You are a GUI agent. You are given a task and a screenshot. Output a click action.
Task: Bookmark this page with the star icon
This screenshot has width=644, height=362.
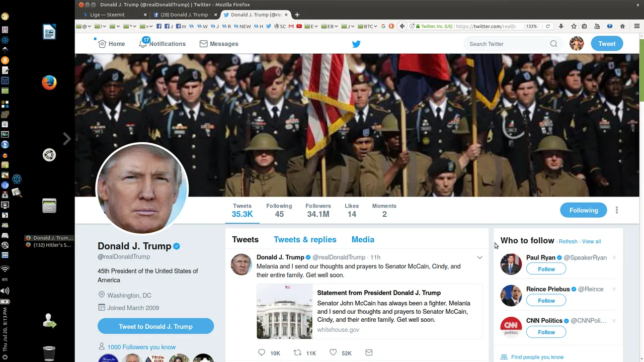[574, 26]
